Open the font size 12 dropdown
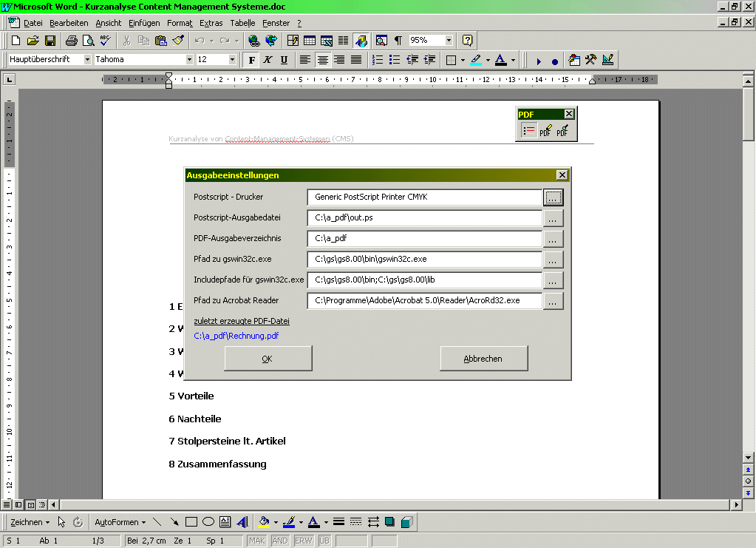 click(x=232, y=59)
